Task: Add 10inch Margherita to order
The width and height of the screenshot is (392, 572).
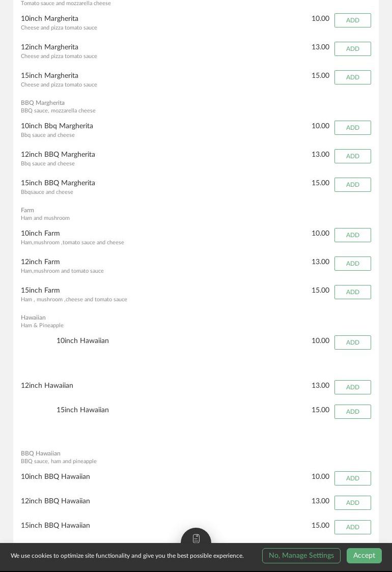Action: coord(353,20)
